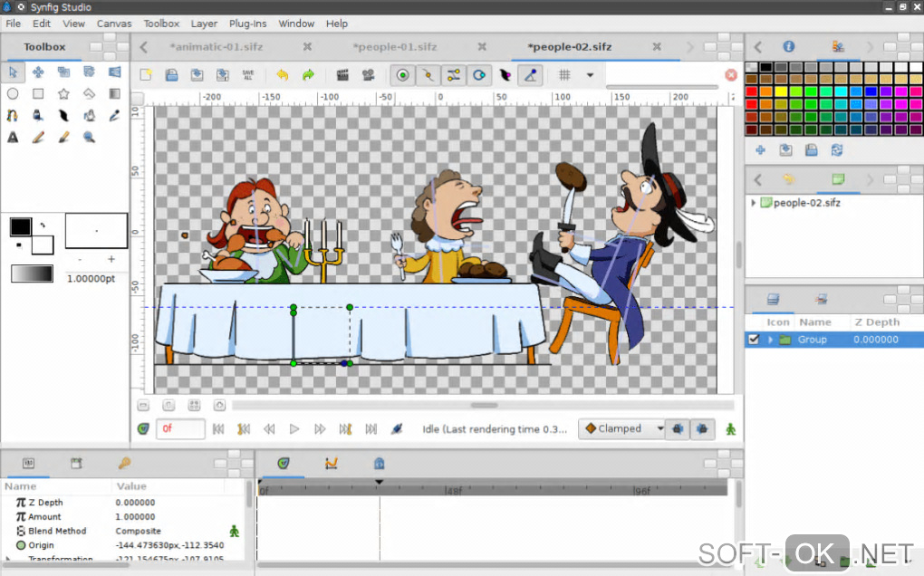Click the current frame input field

(180, 429)
